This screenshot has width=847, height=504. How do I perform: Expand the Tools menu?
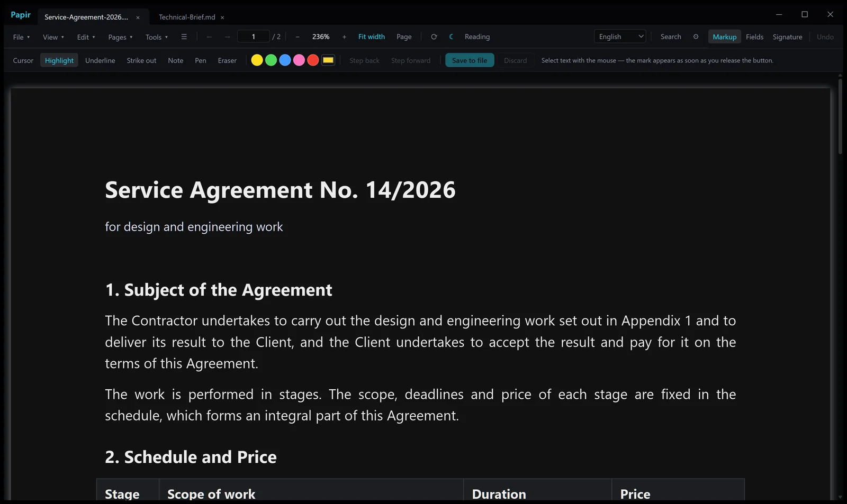(x=157, y=37)
